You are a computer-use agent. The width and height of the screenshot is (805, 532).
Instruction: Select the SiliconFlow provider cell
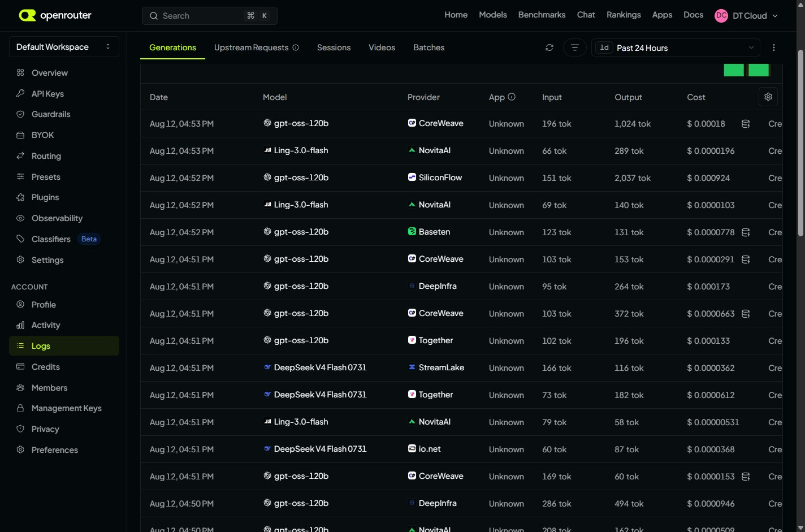tap(435, 178)
